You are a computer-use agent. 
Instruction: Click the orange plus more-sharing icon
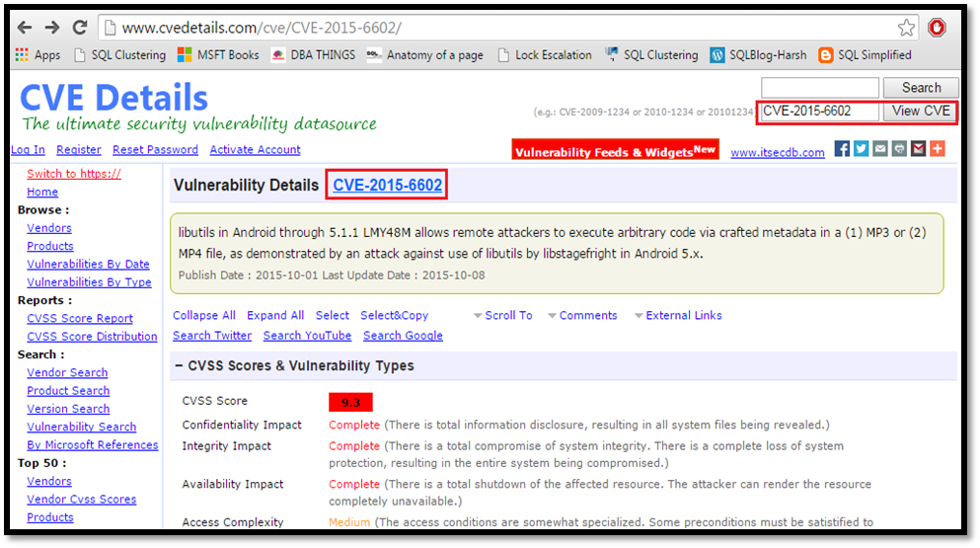[937, 149]
